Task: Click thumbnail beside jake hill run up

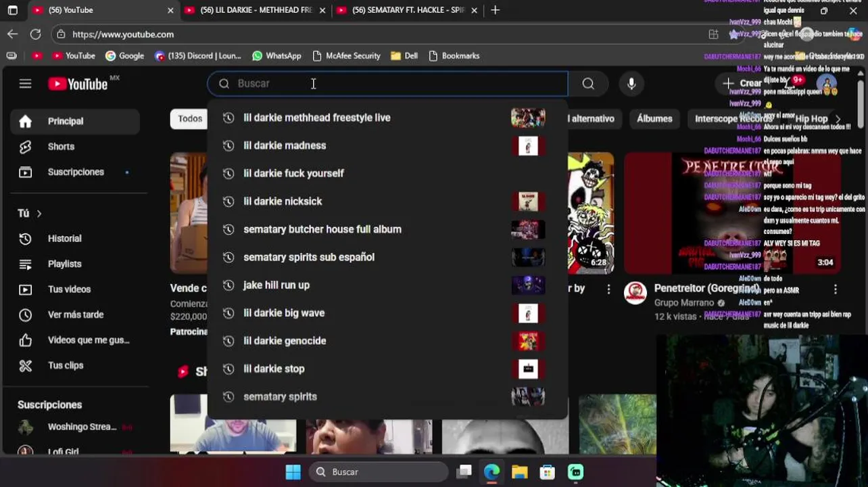Action: (528, 285)
